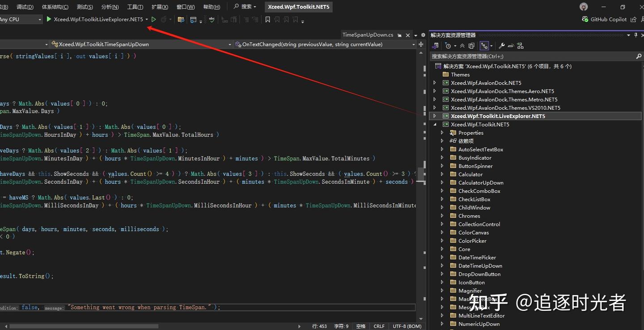Open the 工具(T) menu

tap(135, 7)
